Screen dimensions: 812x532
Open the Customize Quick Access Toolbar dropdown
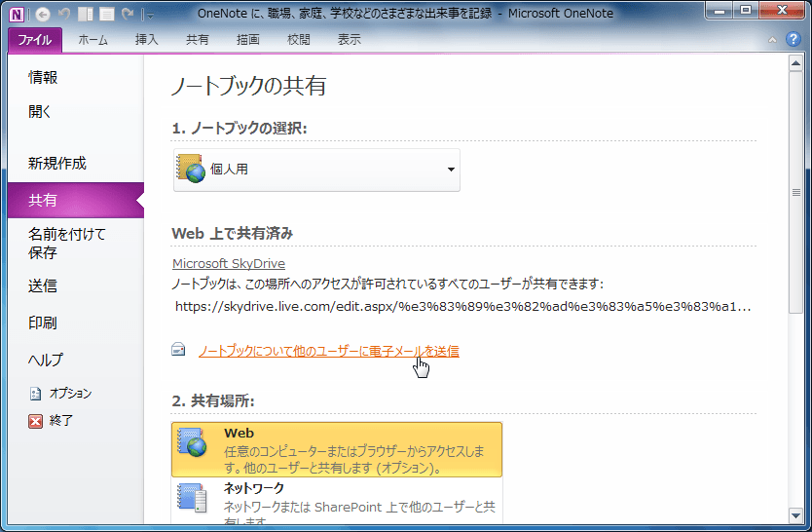point(149,15)
